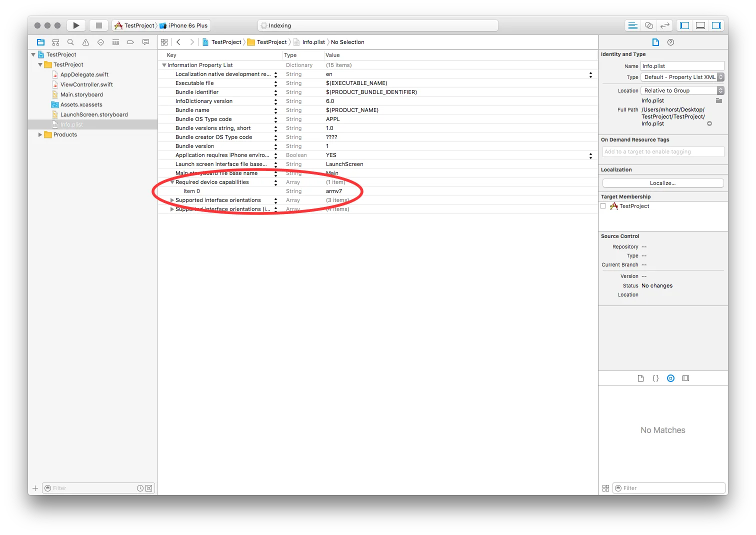
Task: Show the Version editor
Action: pos(665,25)
